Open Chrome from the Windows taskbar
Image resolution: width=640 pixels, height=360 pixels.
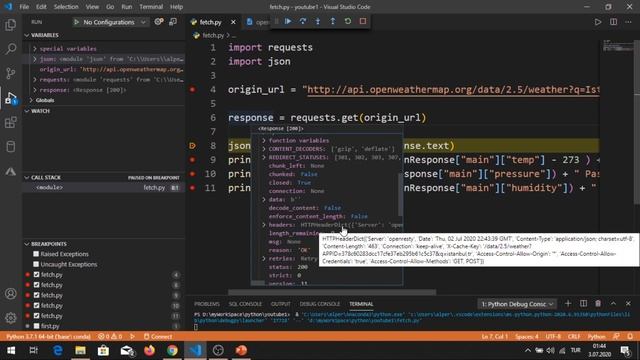point(172,350)
